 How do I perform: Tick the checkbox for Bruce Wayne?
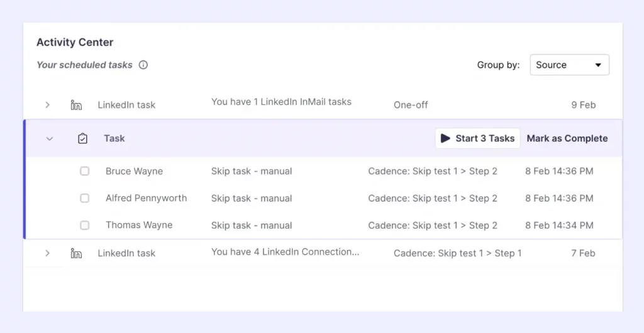click(85, 171)
